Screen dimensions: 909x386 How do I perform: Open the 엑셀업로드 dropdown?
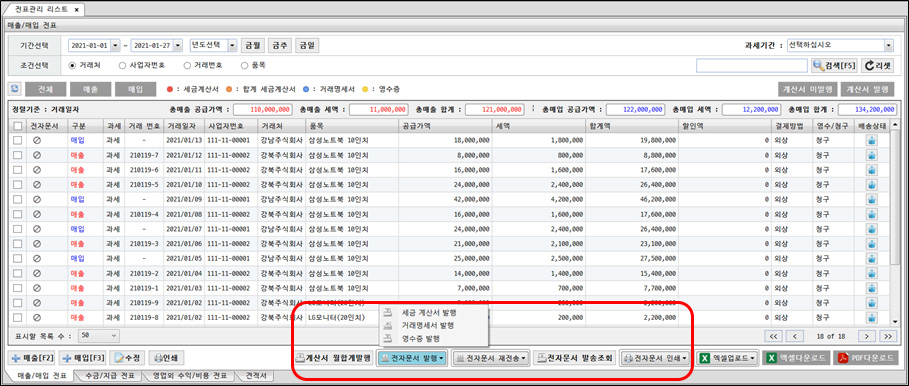click(727, 358)
